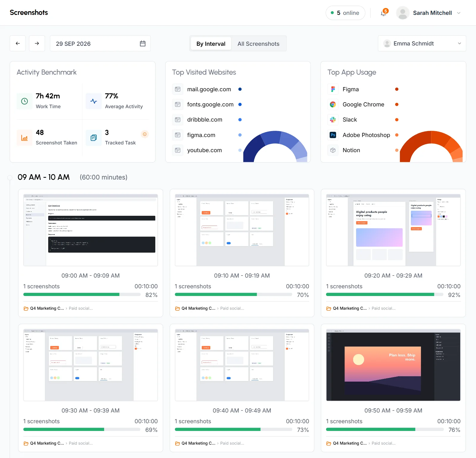Image resolution: width=476 pixels, height=458 pixels.
Task: Open Q4 Marketing link under 09:50 AM card
Action: click(x=350, y=443)
